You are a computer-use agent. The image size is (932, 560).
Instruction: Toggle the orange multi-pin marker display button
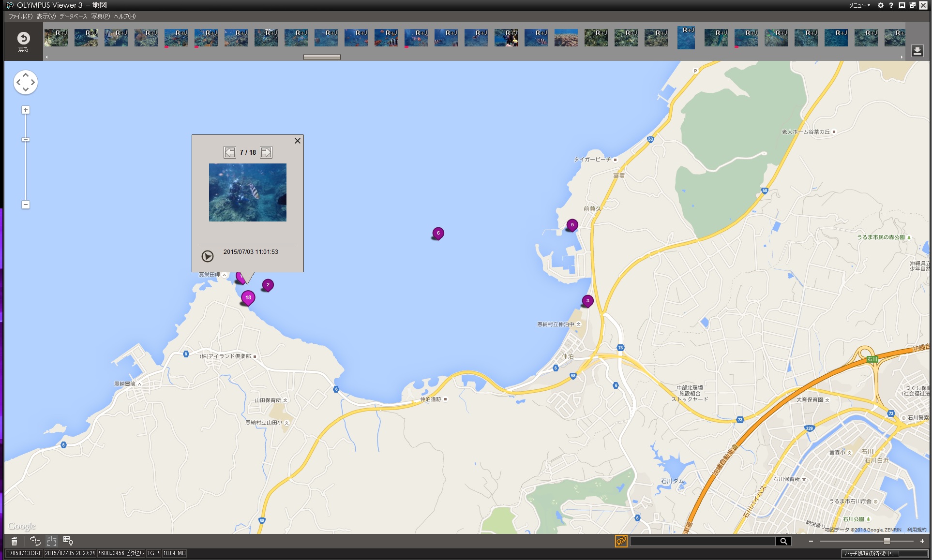coord(621,541)
